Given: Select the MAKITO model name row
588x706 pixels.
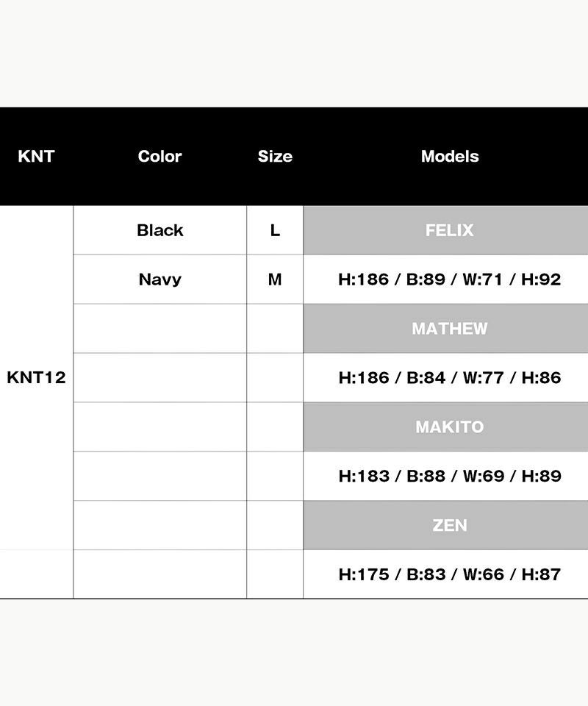Looking at the screenshot, I should point(449,427).
